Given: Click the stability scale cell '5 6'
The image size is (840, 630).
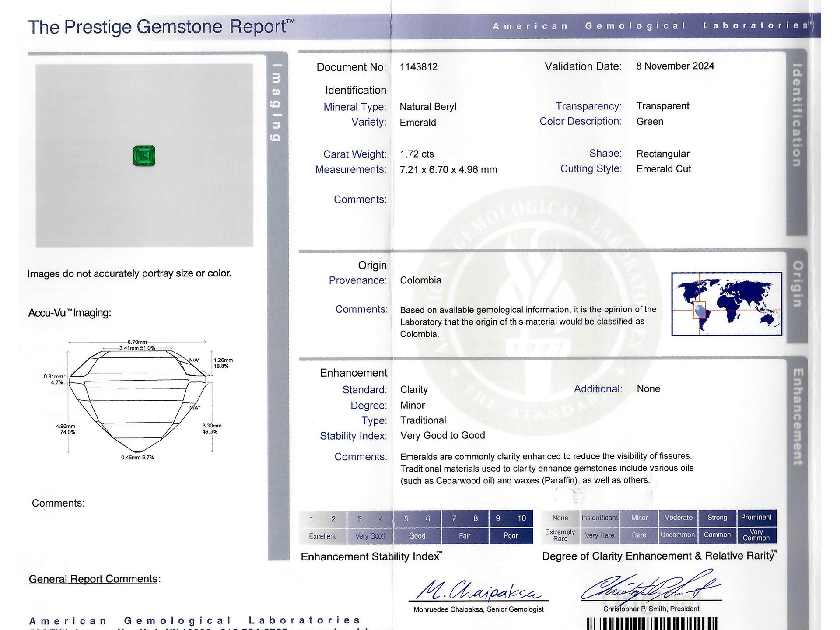Looking at the screenshot, I should (417, 518).
